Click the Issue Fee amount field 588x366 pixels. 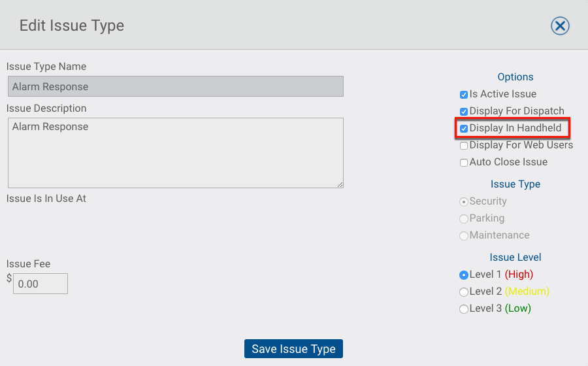tap(41, 284)
